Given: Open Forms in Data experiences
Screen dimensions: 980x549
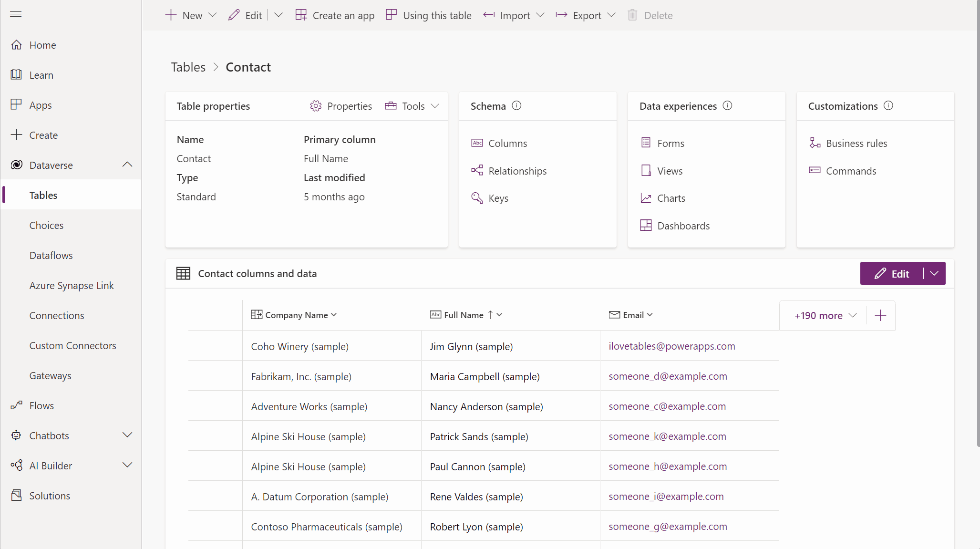Looking at the screenshot, I should point(671,143).
